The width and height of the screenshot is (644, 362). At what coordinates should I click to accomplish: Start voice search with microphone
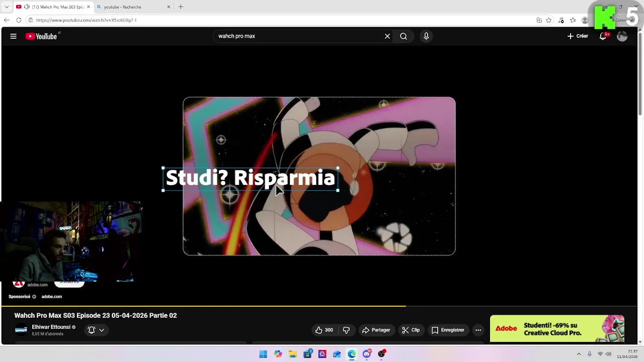[x=426, y=36]
